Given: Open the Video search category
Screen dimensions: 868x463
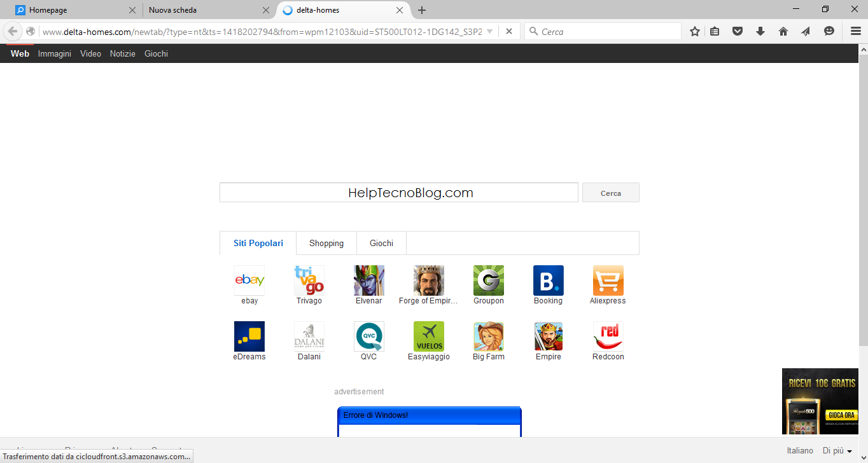Looking at the screenshot, I should pos(90,54).
